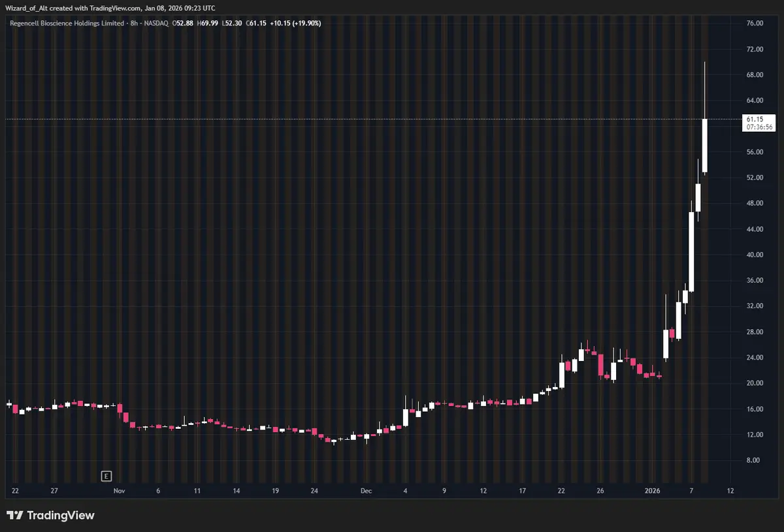This screenshot has width=784, height=532.
Task: Click the open value O52.88
Action: [184, 23]
